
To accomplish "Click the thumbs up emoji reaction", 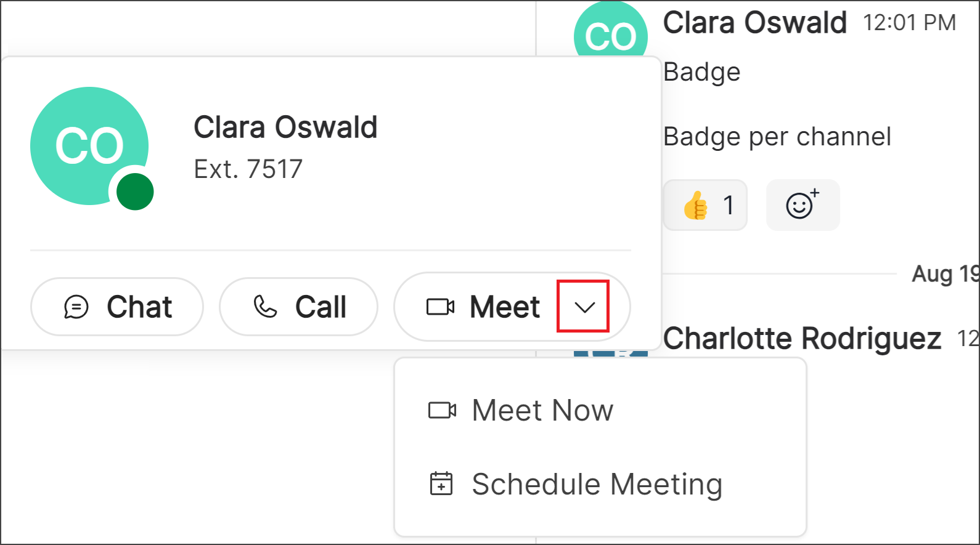I will (696, 204).
